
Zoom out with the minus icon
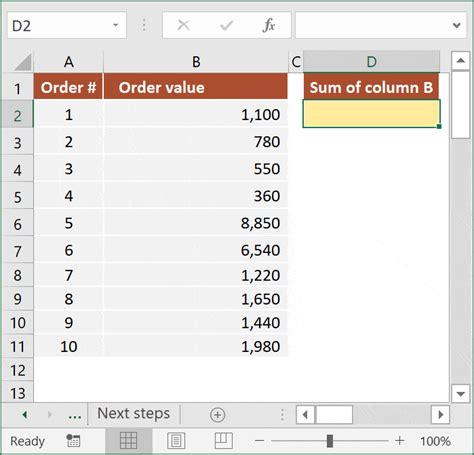[259, 441]
